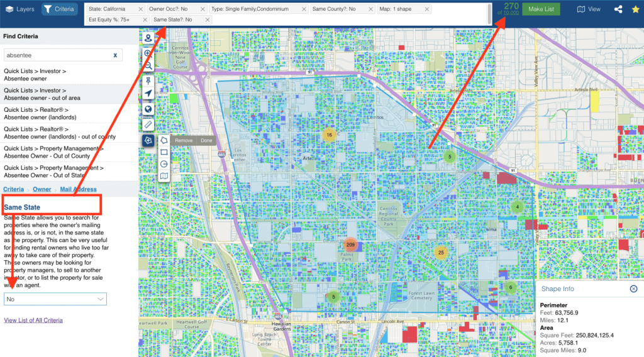Click the globe map tool
This screenshot has width=644, height=357.
pos(148,109)
